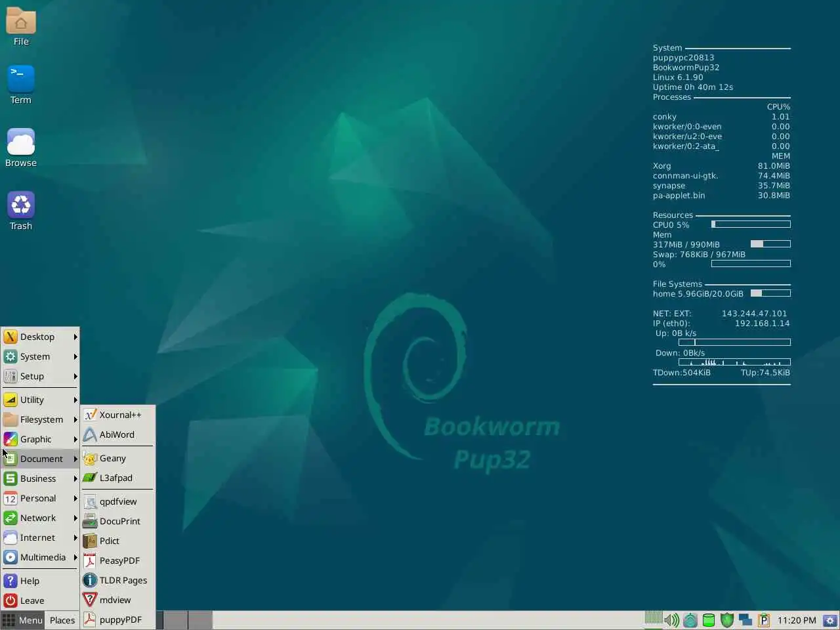Image resolution: width=840 pixels, height=630 pixels.
Task: Click the Xournal++ app icon
Action: (x=90, y=415)
